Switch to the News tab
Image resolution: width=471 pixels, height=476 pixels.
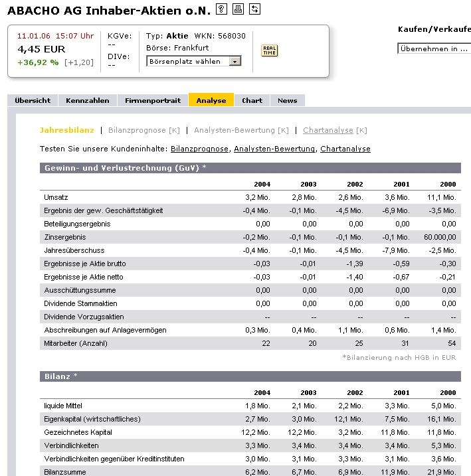pyautogui.click(x=288, y=100)
